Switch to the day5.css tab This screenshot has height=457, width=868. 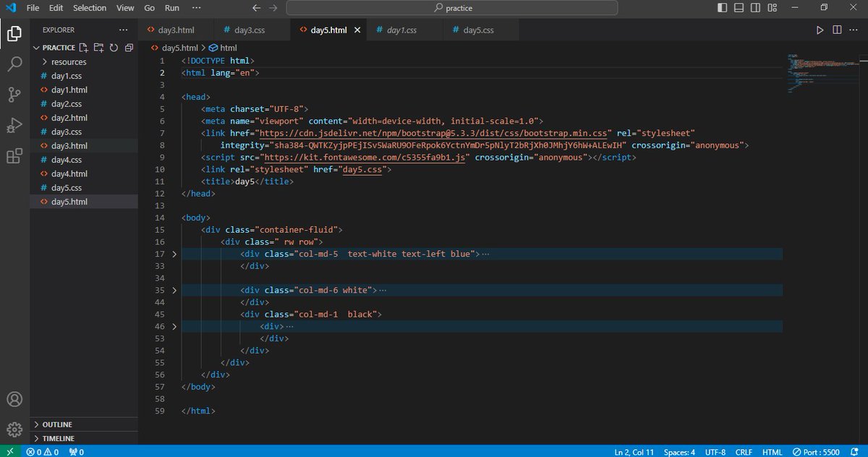coord(478,30)
